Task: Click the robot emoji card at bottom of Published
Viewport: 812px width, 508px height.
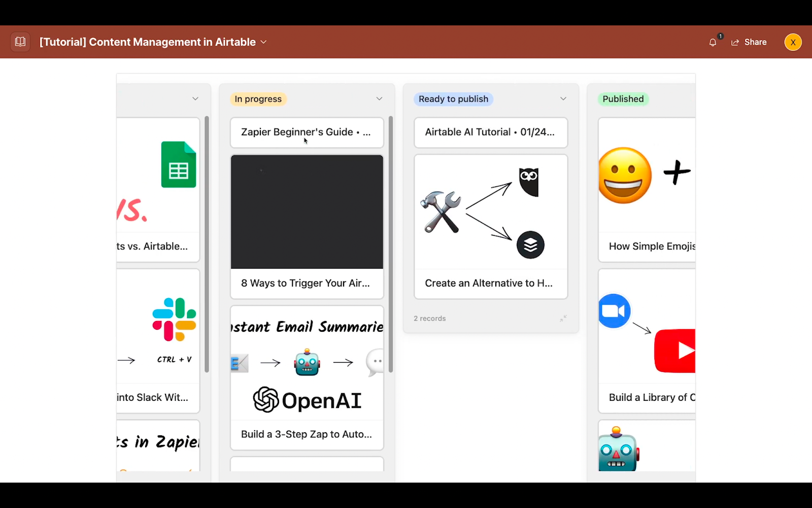Action: 618,449
